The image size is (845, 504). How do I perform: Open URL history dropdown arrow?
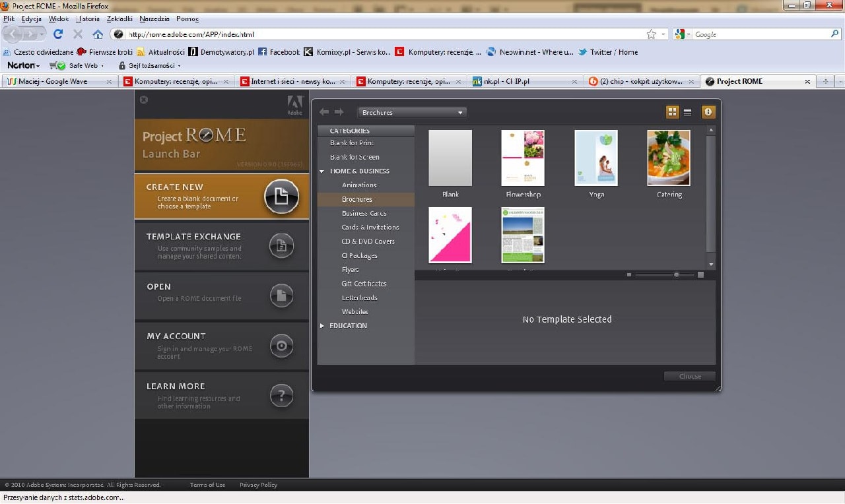pyautogui.click(x=664, y=34)
